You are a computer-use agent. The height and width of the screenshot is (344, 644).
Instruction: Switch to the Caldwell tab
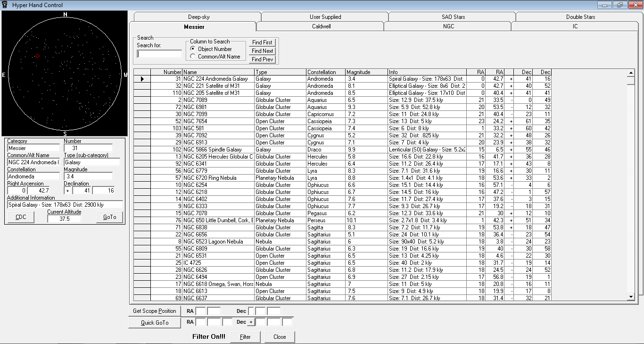click(321, 26)
